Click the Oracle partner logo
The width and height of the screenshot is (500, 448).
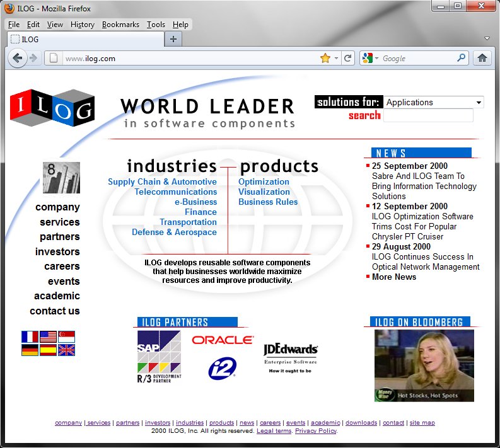pos(223,340)
